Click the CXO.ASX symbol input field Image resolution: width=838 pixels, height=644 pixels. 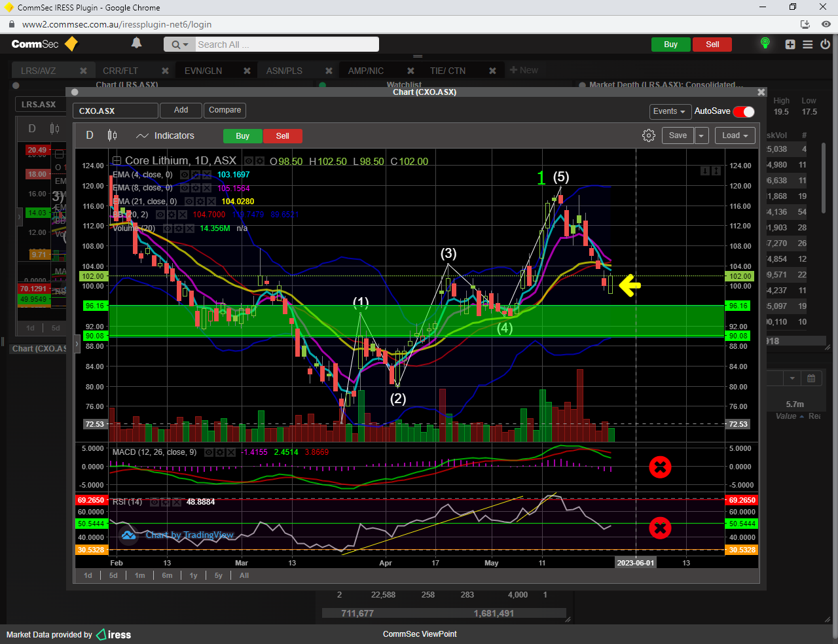(115, 111)
